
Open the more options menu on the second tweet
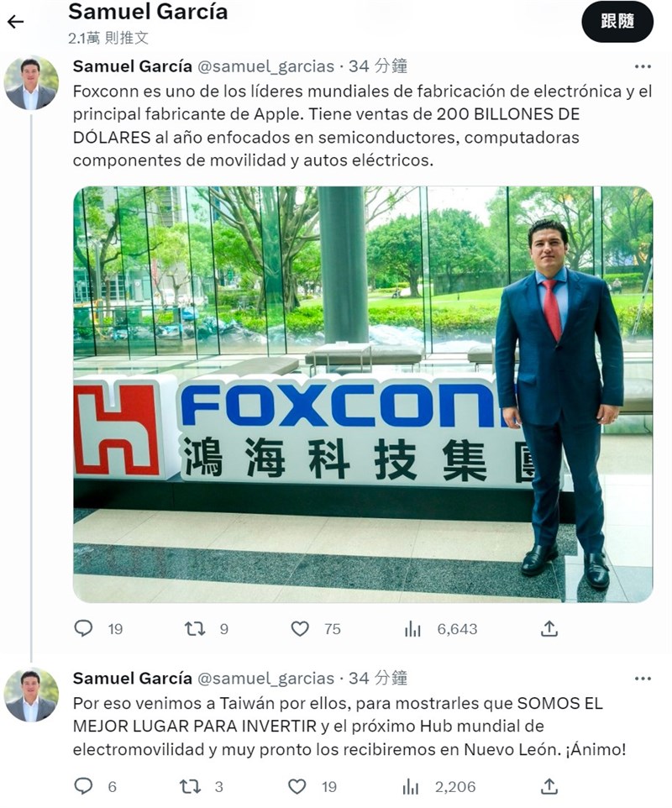point(643,679)
